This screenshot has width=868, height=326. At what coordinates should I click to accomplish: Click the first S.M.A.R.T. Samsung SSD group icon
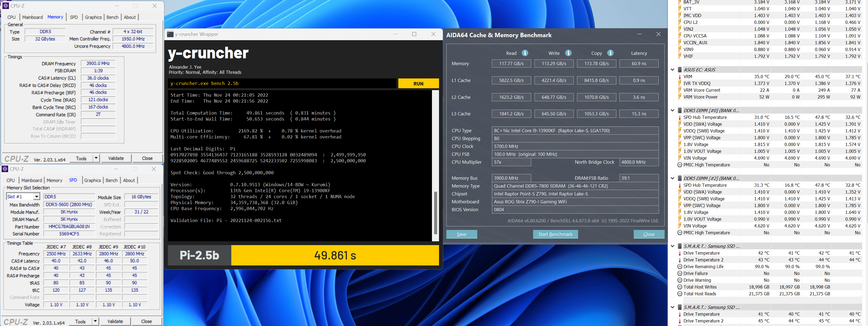click(x=680, y=246)
